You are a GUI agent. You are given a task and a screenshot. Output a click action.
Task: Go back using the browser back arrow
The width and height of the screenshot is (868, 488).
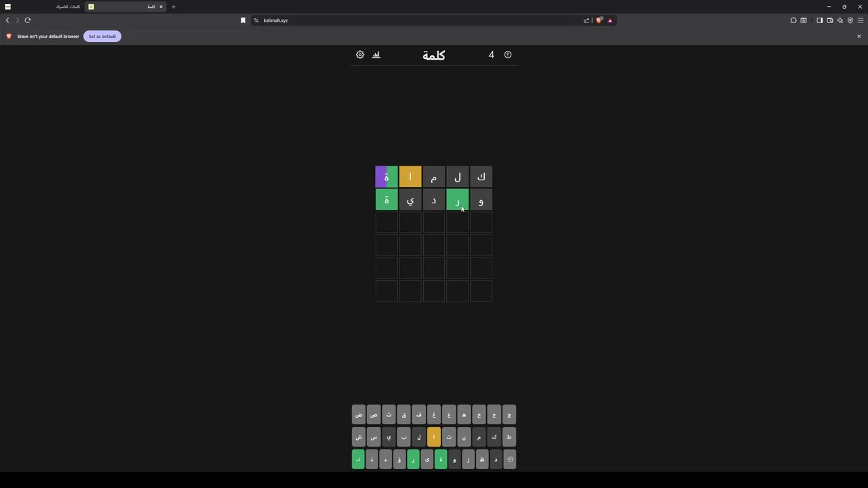pyautogui.click(x=7, y=20)
